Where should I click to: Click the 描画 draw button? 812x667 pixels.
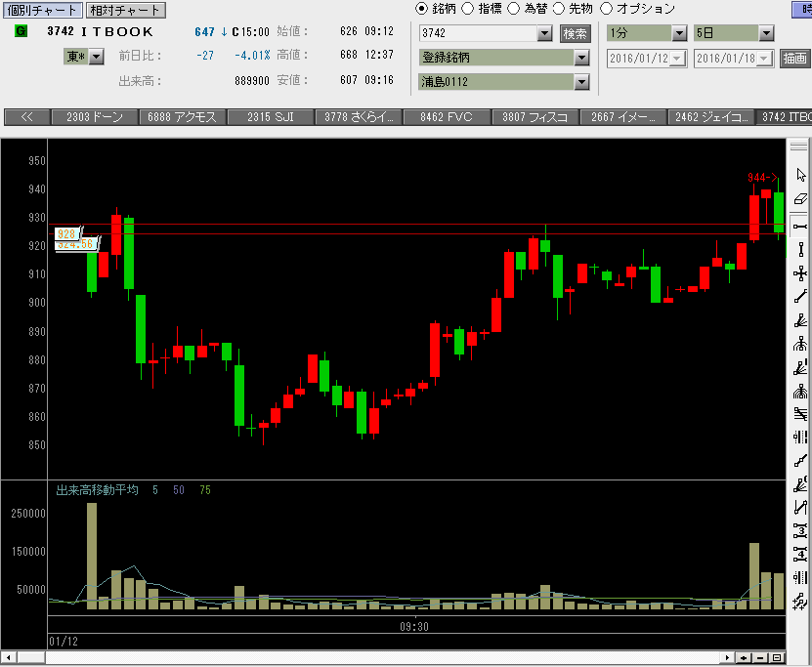coord(795,59)
